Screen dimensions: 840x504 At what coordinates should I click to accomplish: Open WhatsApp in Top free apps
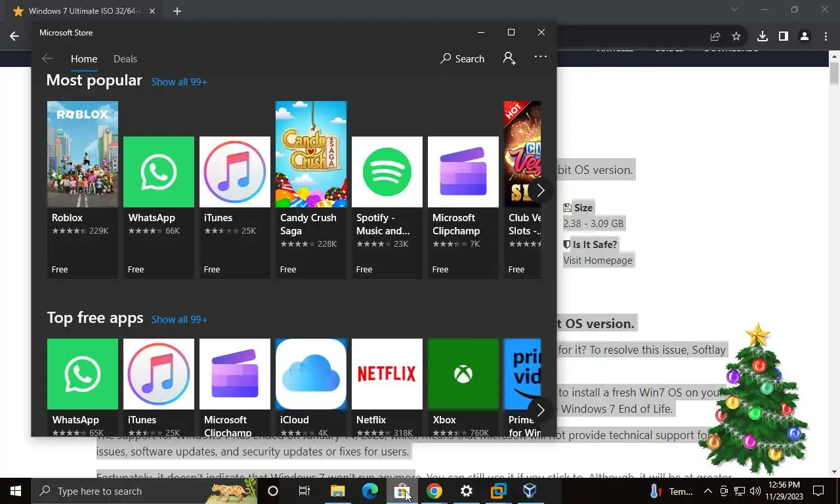[x=83, y=387]
